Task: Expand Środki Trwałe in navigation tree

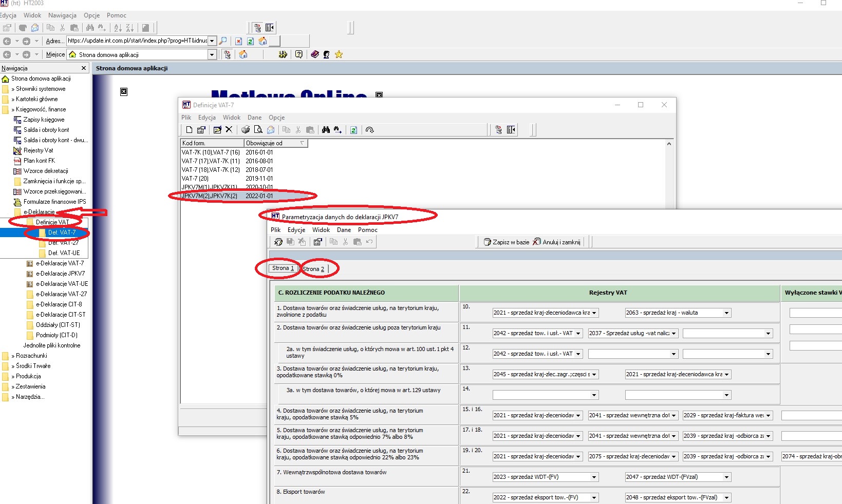Action: coord(33,366)
